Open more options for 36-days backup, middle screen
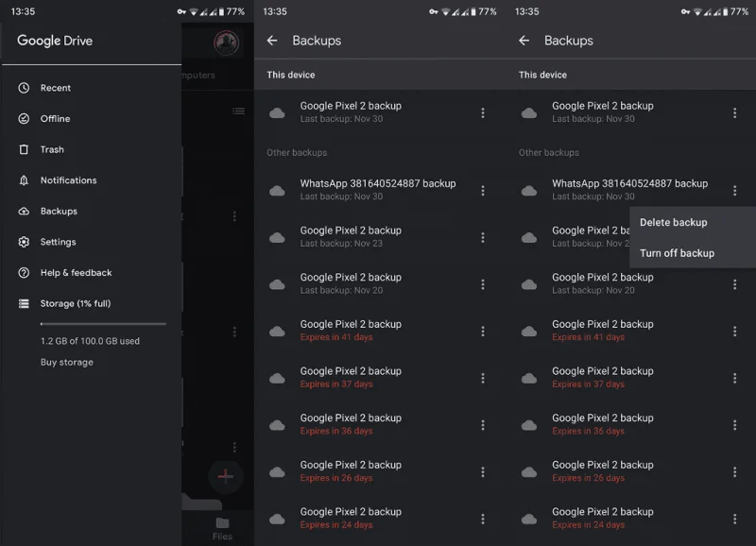 click(x=483, y=425)
